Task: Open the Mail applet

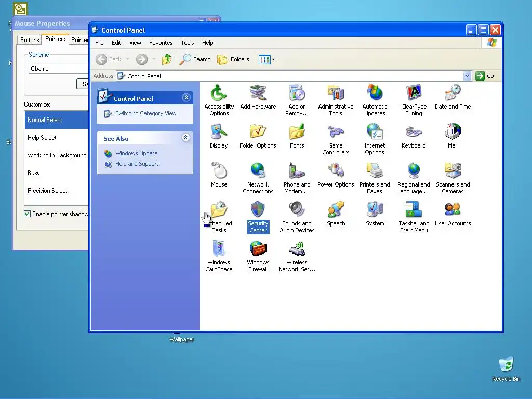Action: [x=453, y=136]
